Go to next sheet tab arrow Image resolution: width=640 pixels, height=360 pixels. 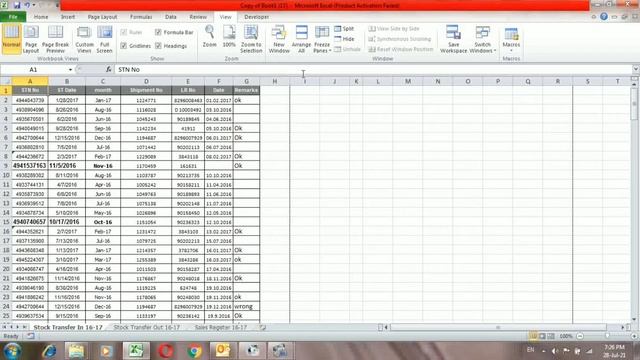point(18,327)
